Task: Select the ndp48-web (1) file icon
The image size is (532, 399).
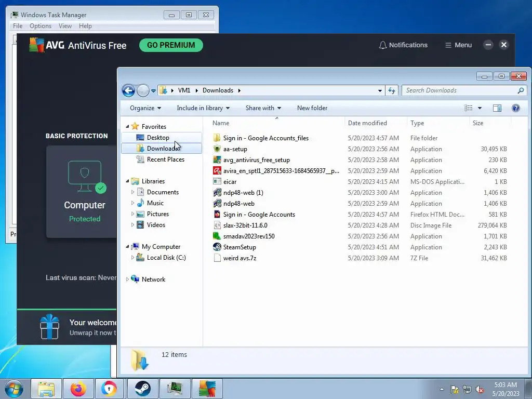Action: [217, 192]
